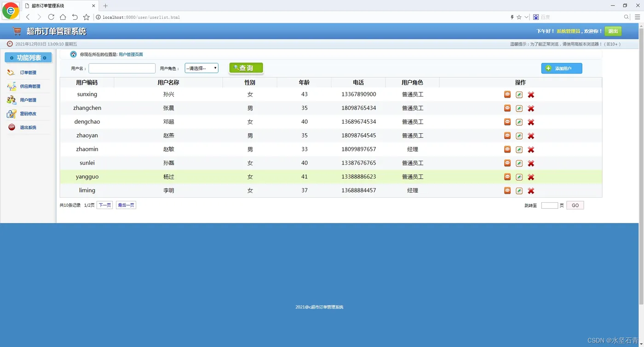Screen dimensions: 644x347
Task: Focus the 跳转至 page number field
Action: (550, 205)
